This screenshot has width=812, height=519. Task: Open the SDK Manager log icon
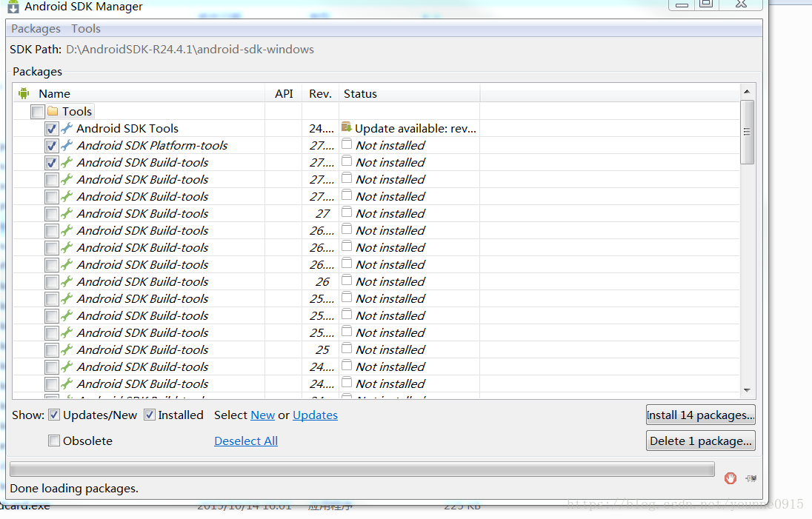751,478
